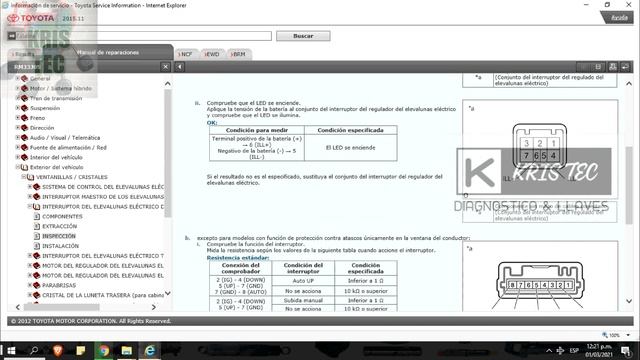Image resolution: width=640 pixels, height=360 pixels.
Task: Switch to the NCF tab
Action: tap(186, 54)
